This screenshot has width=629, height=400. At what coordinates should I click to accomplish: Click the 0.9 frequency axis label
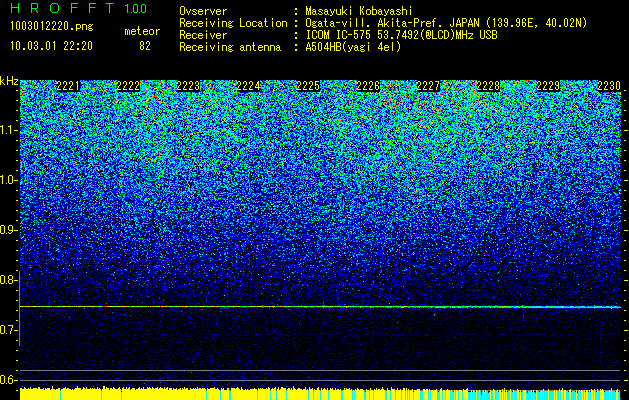8,230
